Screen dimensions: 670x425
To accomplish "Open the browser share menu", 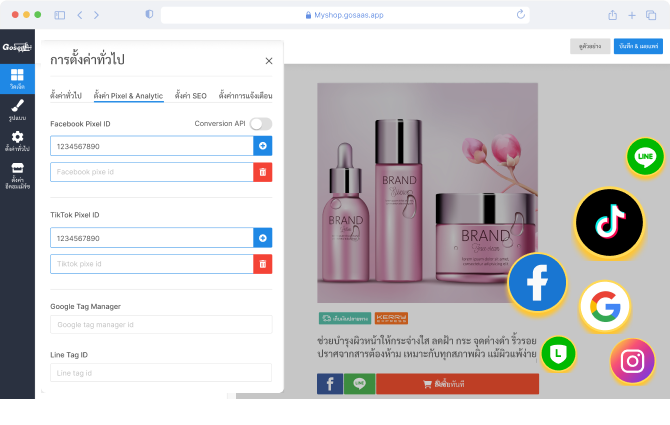I will [x=613, y=15].
